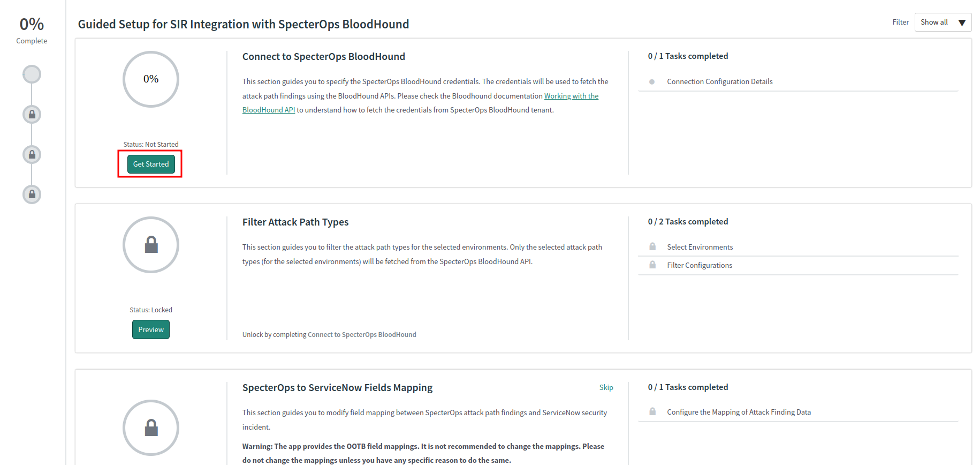Click the lock icon beside Configure the Mapping task
This screenshot has height=465, width=980.
pos(652,411)
